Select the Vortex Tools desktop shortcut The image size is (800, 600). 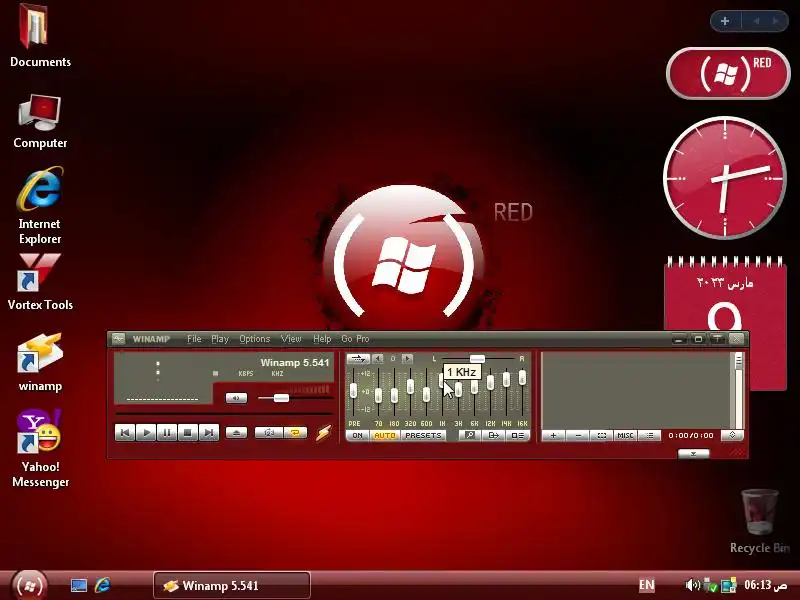point(40,282)
